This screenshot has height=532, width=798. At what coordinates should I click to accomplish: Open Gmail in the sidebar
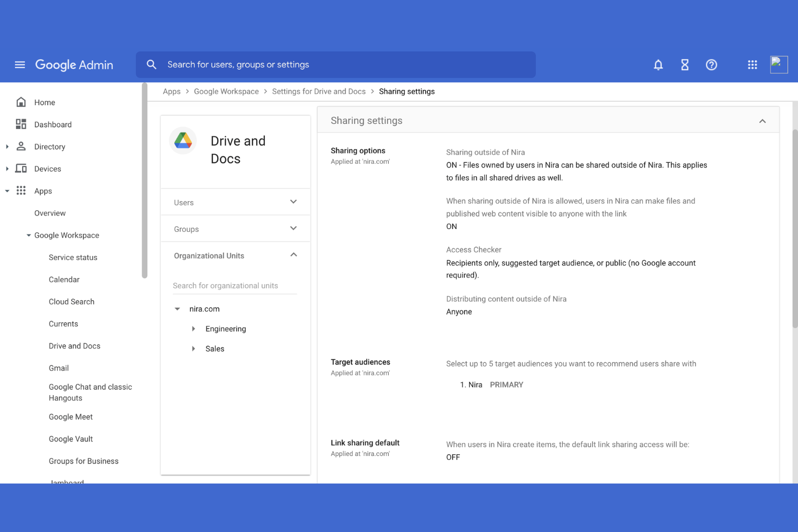click(58, 368)
